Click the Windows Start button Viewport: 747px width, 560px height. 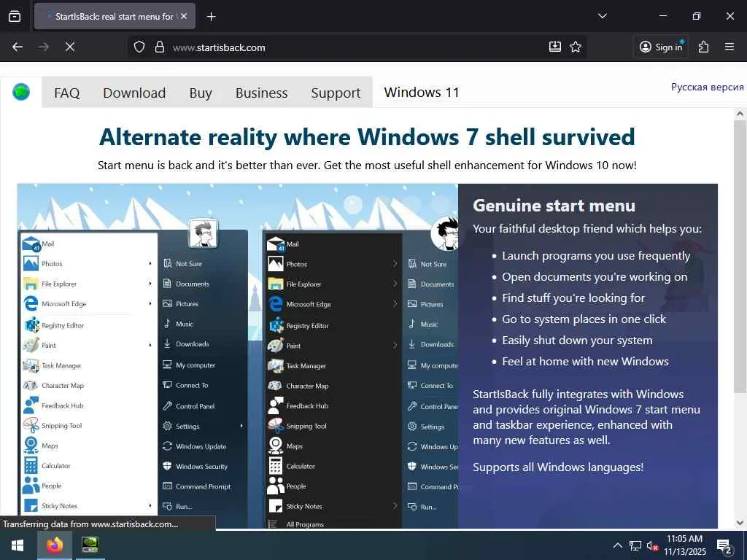[18, 545]
